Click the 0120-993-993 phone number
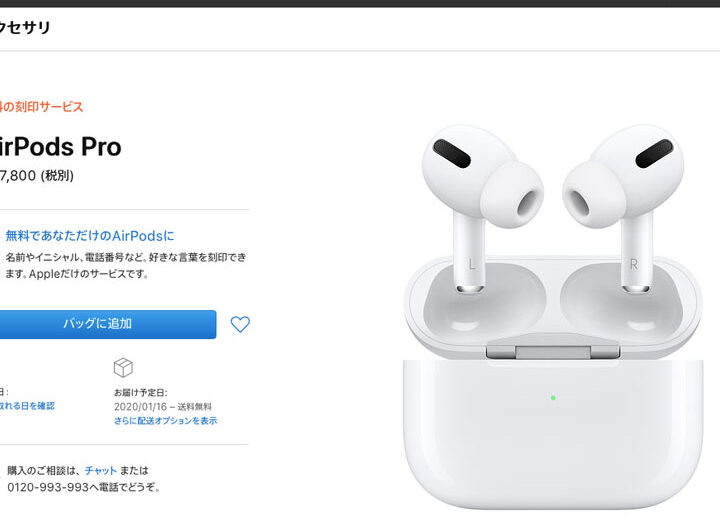Viewport: 720px width, 520px height. (48, 487)
